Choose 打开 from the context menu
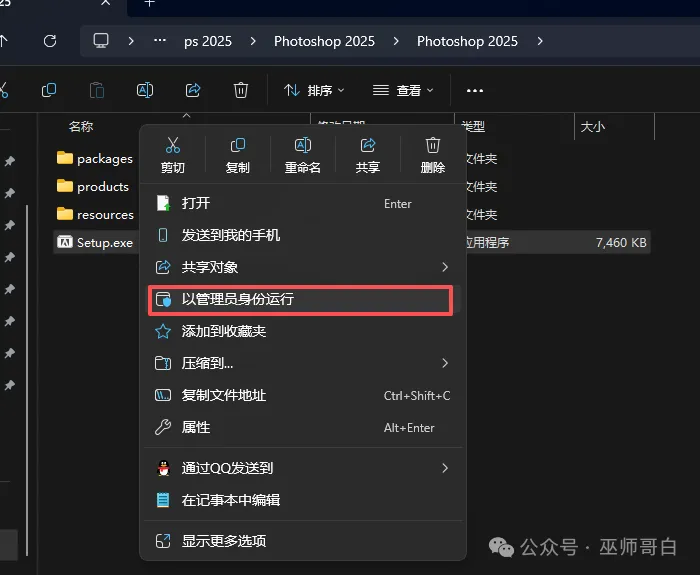 [x=302, y=204]
